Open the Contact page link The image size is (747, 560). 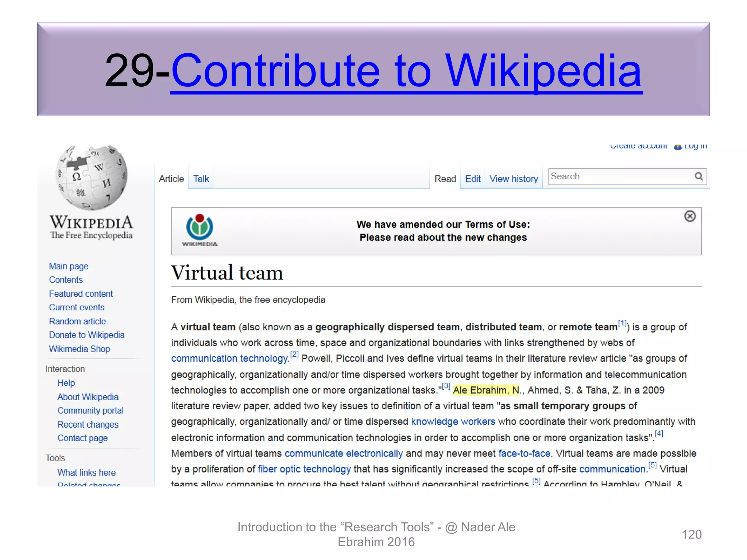[82, 438]
